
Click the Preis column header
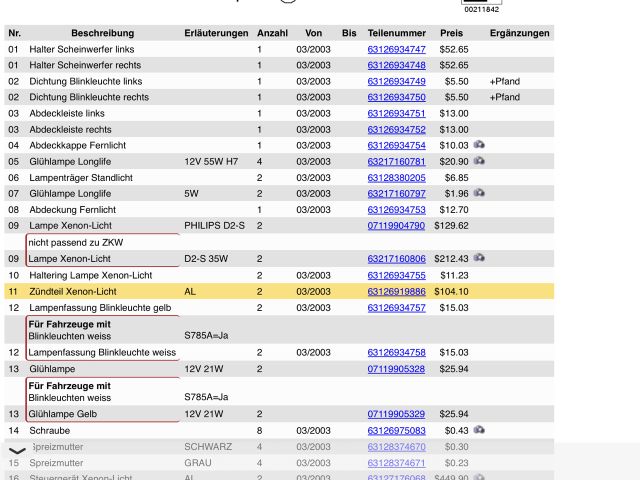(x=451, y=33)
